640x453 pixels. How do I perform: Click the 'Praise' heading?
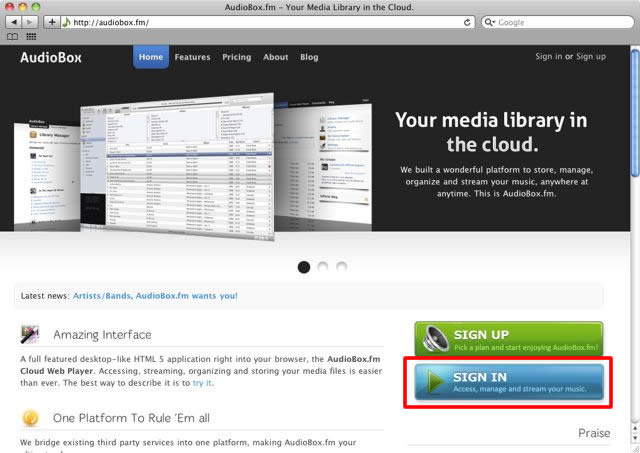[x=594, y=433]
